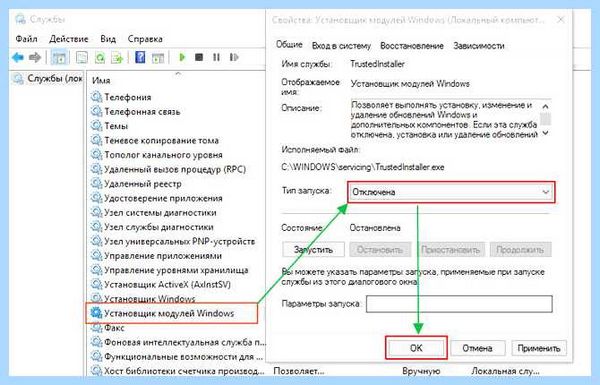
Task: Select Установщик ActiveX (AxInstSV) service
Action: 167,285
